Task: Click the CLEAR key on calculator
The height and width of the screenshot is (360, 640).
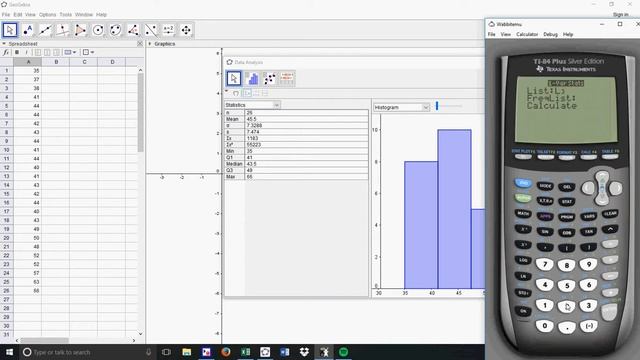Action: 610,213
